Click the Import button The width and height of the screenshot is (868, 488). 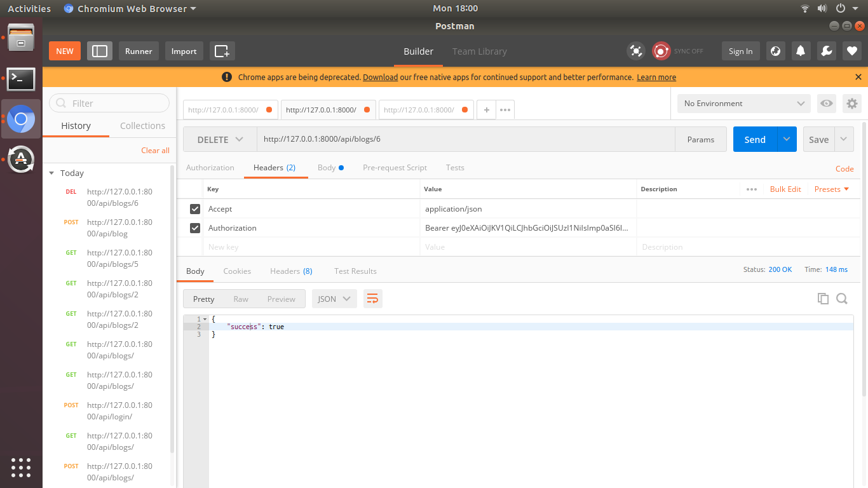pos(184,51)
